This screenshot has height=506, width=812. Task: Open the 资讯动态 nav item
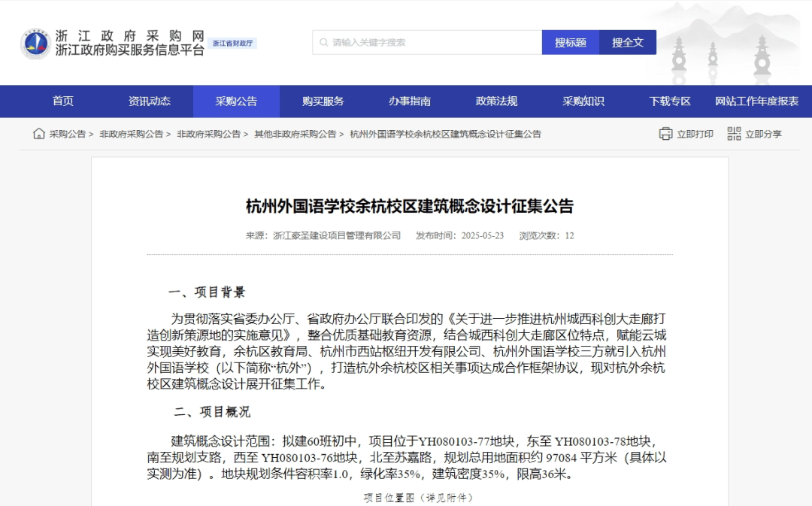[150, 101]
